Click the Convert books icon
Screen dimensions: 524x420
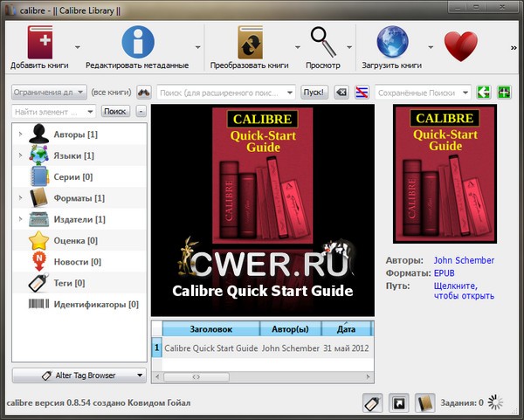click(x=250, y=43)
